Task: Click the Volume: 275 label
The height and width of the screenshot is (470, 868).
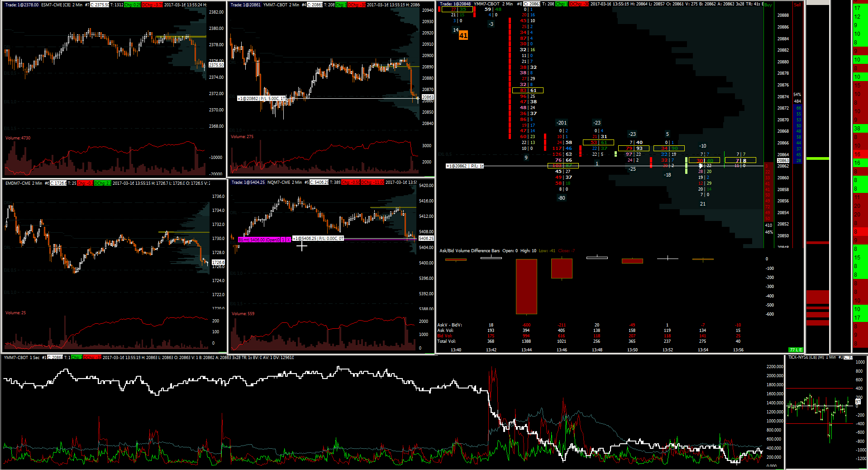Action: tap(242, 136)
